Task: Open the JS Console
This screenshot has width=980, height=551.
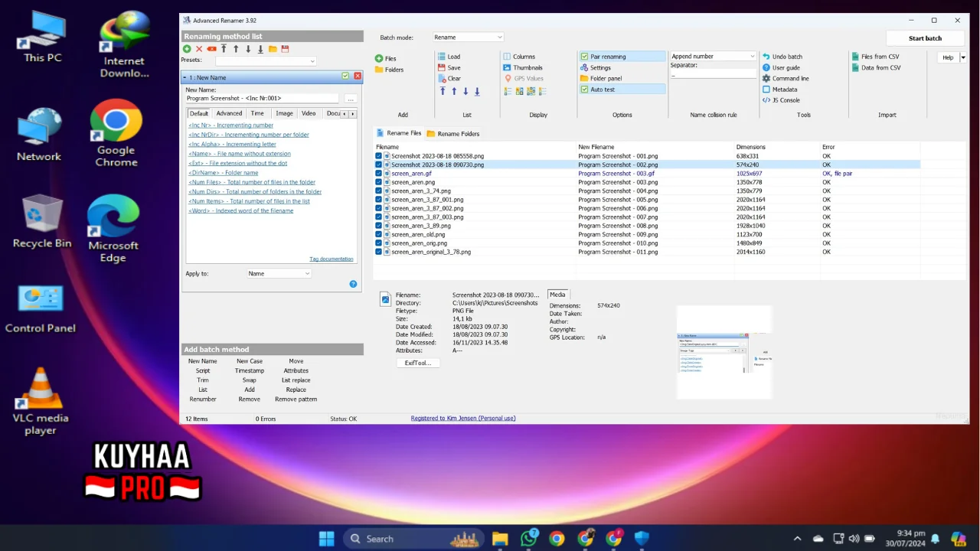Action: pos(781,99)
